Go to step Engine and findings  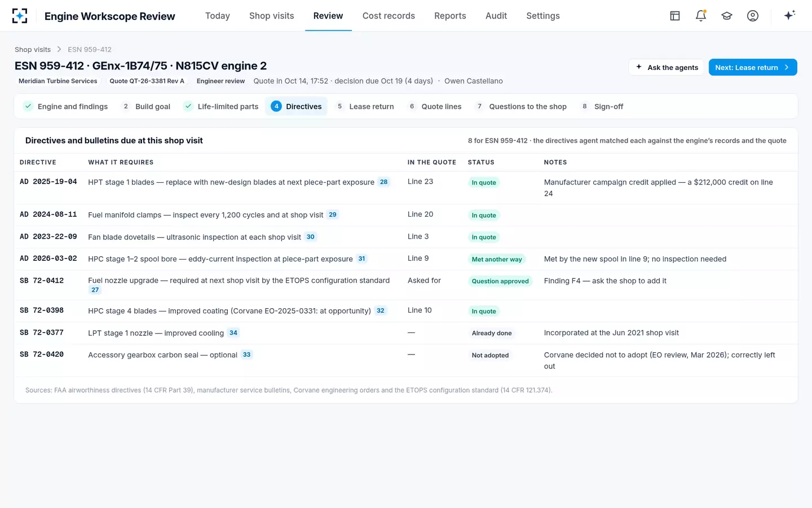(x=66, y=106)
